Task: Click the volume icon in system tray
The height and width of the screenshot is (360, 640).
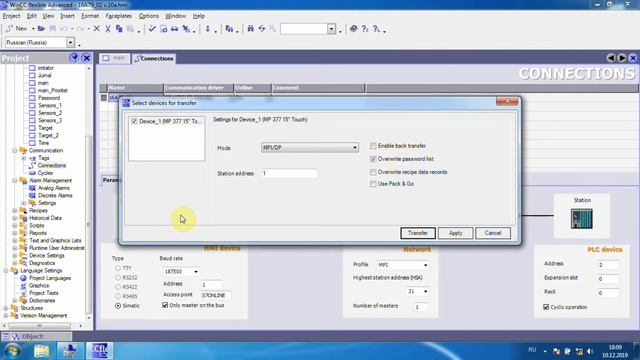Action: [590, 351]
